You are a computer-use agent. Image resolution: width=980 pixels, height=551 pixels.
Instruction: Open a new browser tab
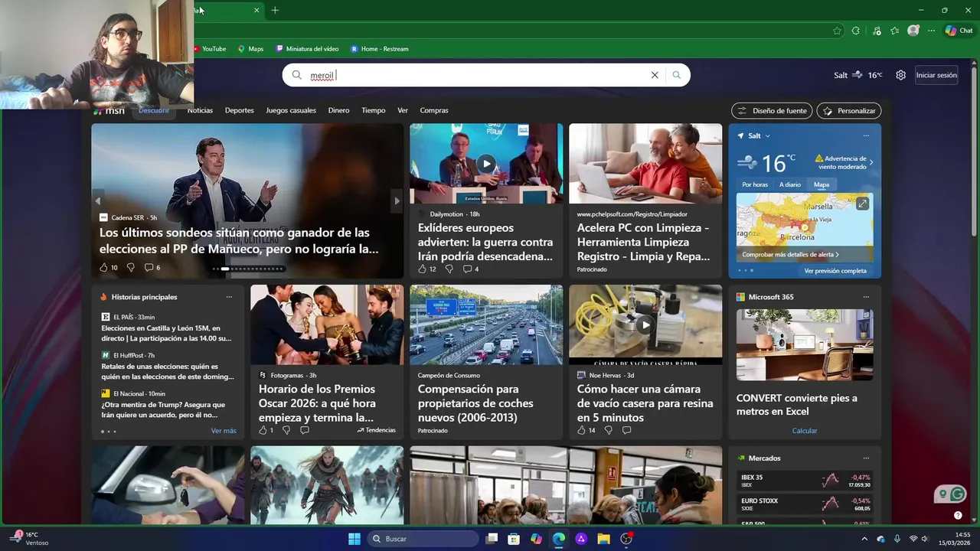(275, 10)
